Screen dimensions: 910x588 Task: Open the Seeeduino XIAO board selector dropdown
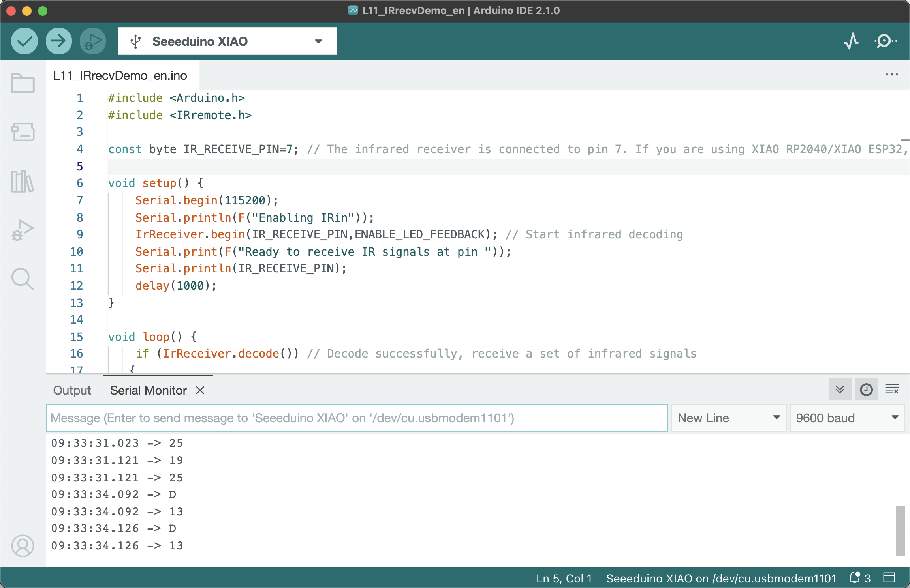click(x=227, y=41)
